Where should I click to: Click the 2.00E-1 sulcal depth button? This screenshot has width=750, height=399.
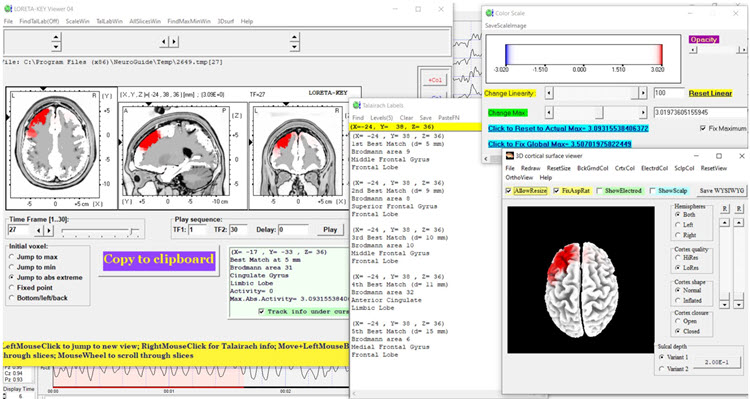(717, 362)
